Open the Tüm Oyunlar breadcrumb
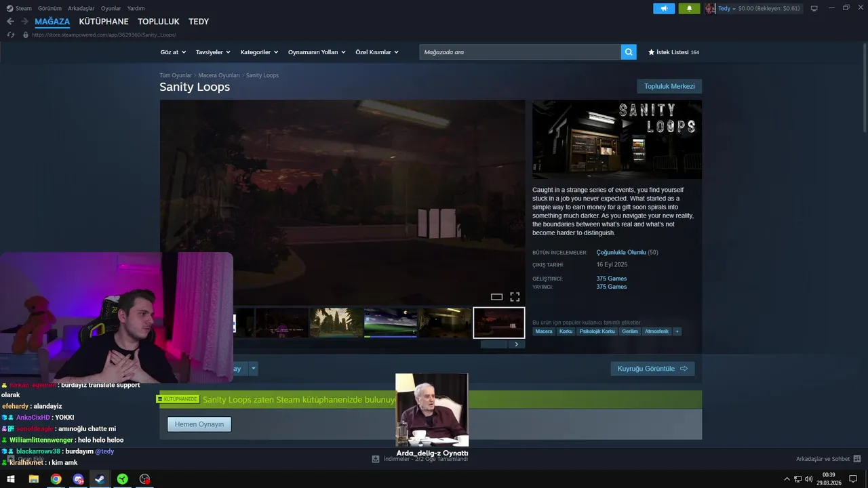Screen dimensions: 868x488 point(176,75)
